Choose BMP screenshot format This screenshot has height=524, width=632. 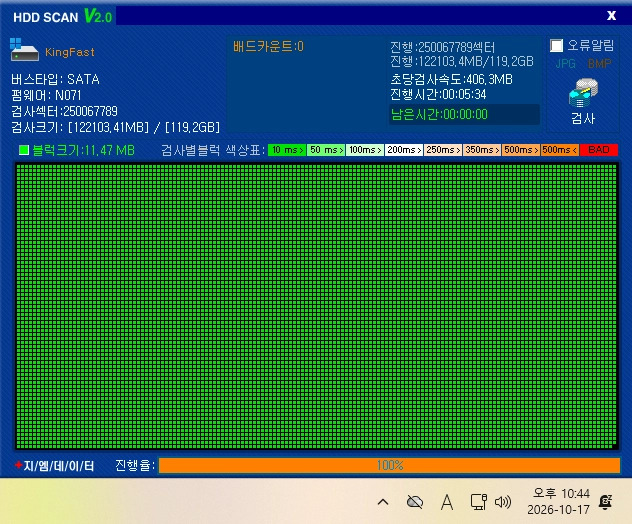pyautogui.click(x=599, y=64)
